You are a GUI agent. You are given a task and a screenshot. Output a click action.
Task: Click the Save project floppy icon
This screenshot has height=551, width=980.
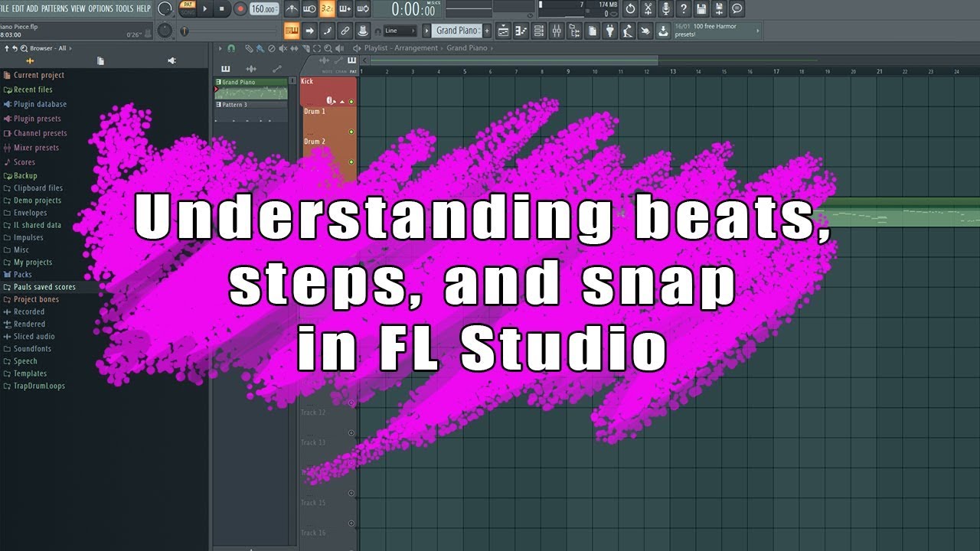pyautogui.click(x=702, y=9)
